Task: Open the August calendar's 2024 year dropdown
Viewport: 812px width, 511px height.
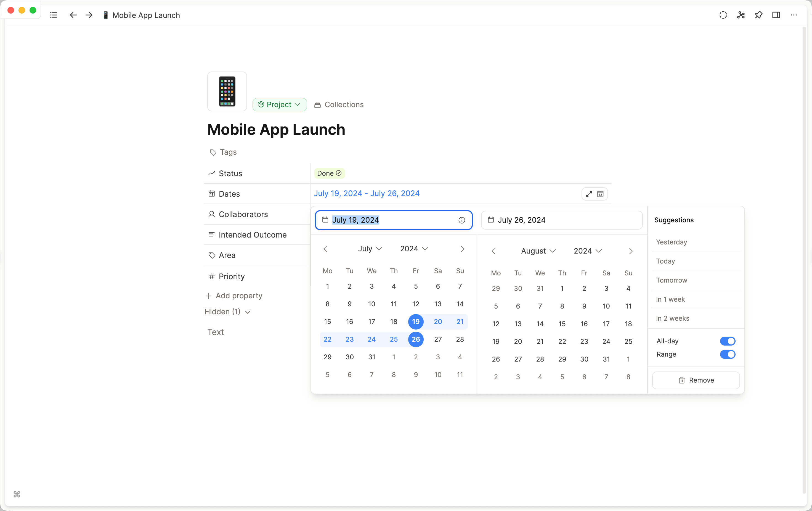Action: tap(587, 251)
